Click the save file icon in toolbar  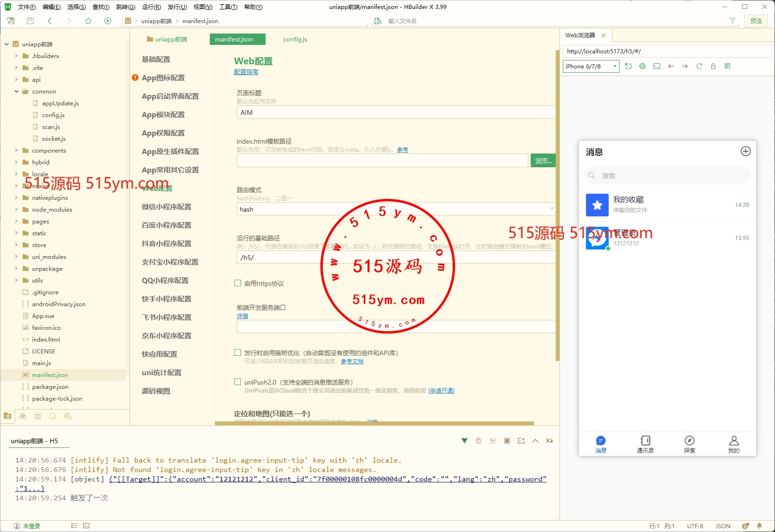click(30, 21)
